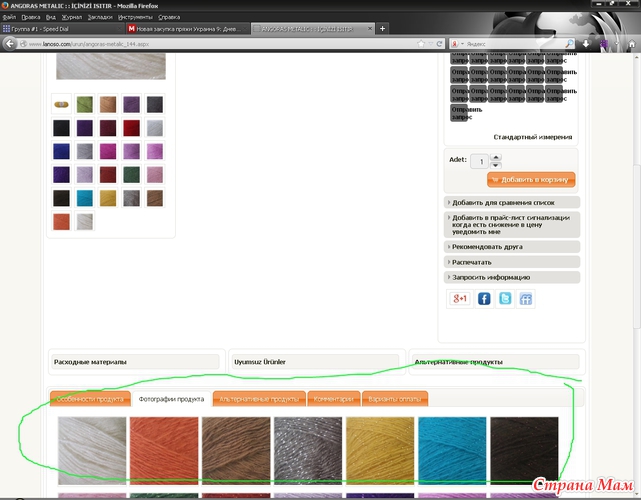Open a new tab with plus button

382,28
